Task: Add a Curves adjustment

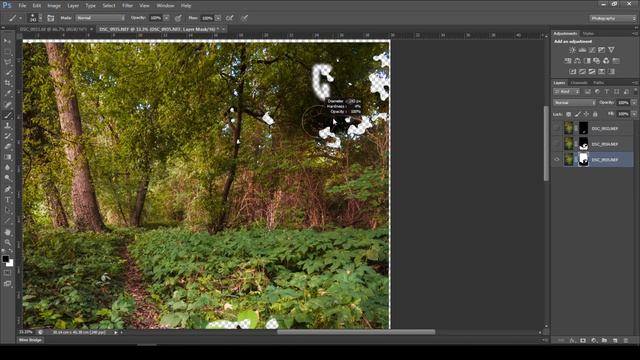Action: [x=592, y=50]
